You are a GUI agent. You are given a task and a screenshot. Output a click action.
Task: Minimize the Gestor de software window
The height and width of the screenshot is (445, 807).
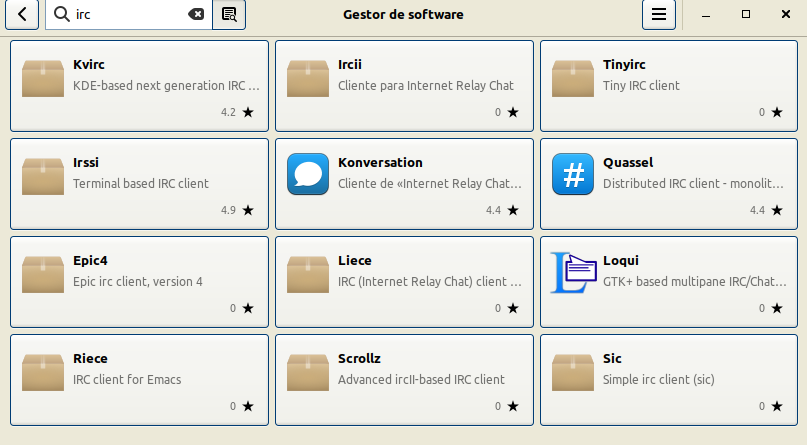tap(706, 14)
